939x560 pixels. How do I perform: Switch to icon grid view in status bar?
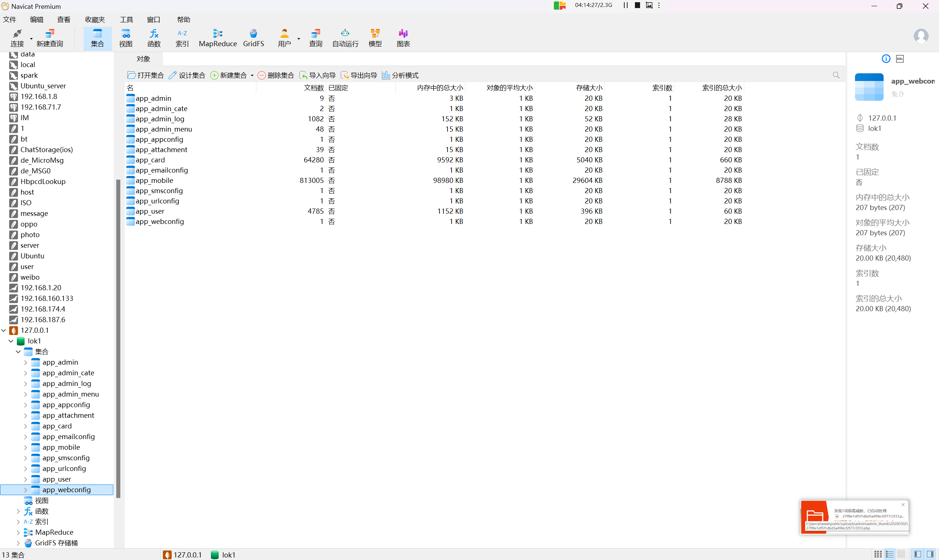(x=878, y=555)
